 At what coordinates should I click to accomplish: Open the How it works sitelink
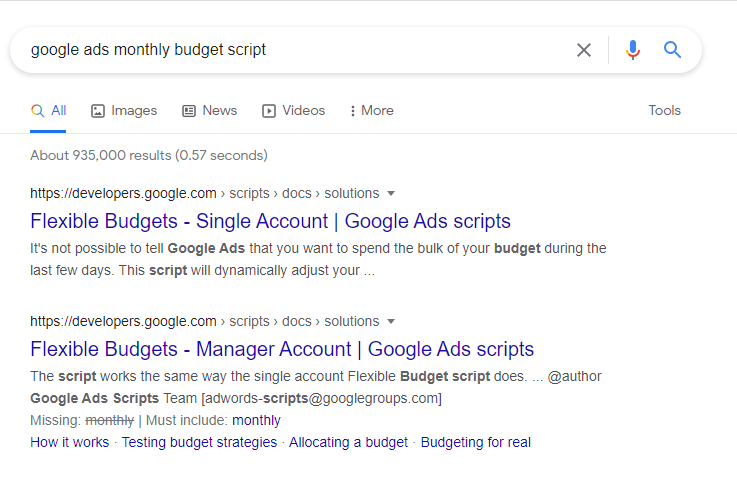point(70,442)
